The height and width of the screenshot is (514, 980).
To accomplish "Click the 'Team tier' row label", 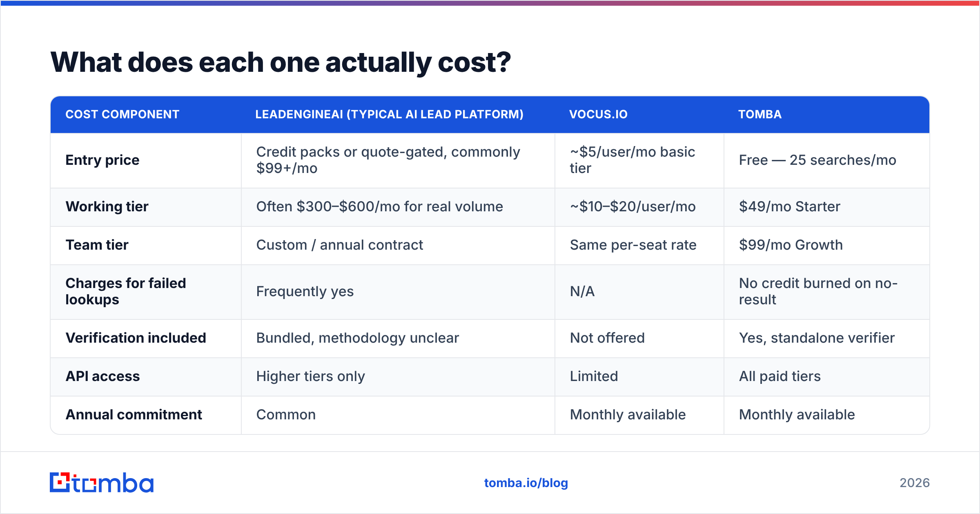I will click(x=97, y=245).
